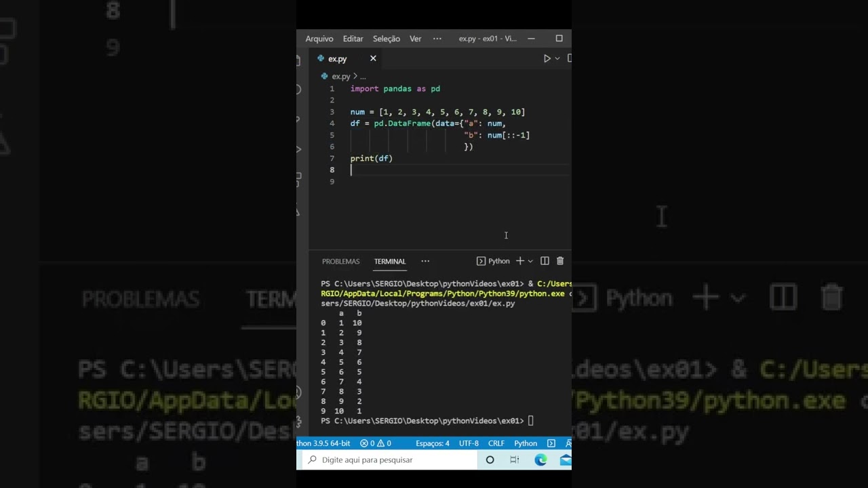This screenshot has height=488, width=868.
Task: Close the ex.py editor tab
Action: click(373, 58)
